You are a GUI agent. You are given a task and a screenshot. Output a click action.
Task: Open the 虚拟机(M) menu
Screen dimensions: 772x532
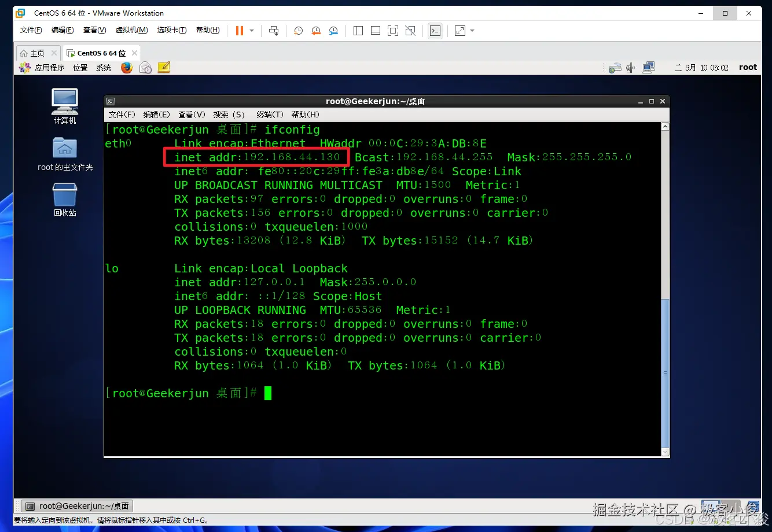click(x=132, y=30)
